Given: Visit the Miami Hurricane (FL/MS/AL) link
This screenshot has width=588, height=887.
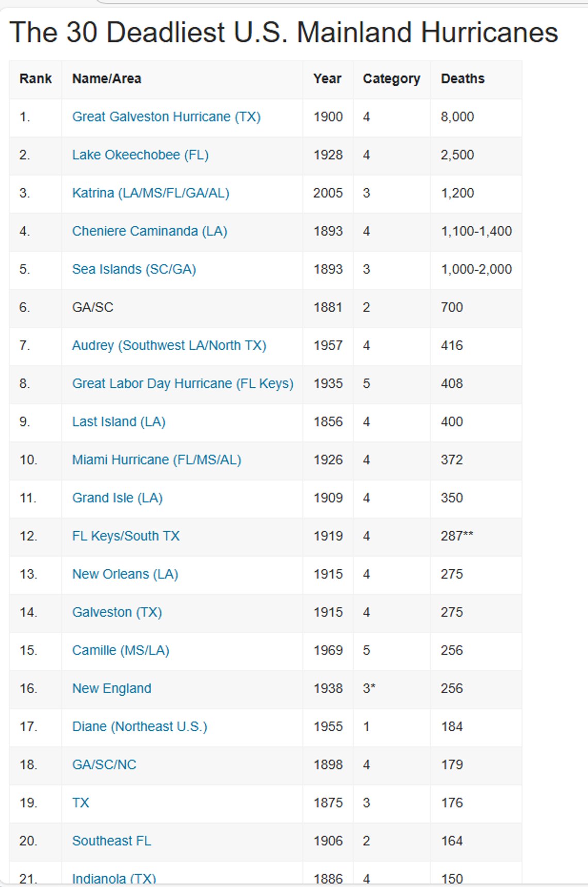Looking at the screenshot, I should pyautogui.click(x=157, y=460).
